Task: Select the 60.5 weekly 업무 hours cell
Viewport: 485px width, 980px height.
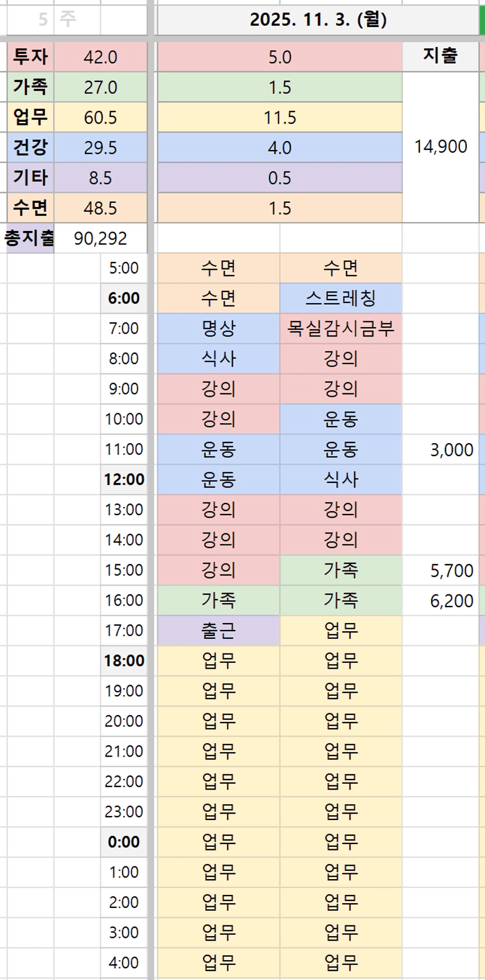Action: [x=100, y=117]
